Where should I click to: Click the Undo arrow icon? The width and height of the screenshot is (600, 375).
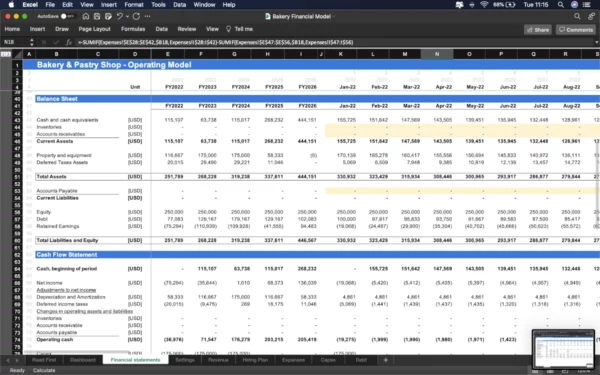click(x=119, y=16)
